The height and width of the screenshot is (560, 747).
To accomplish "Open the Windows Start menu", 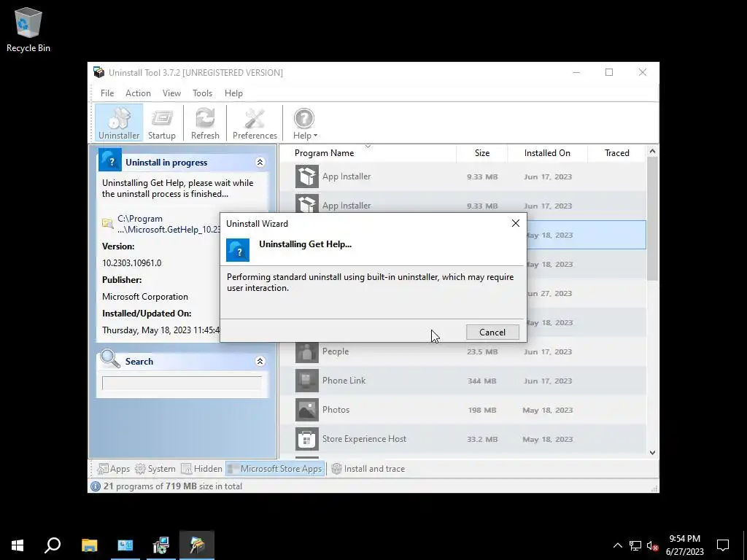I will coord(18,545).
